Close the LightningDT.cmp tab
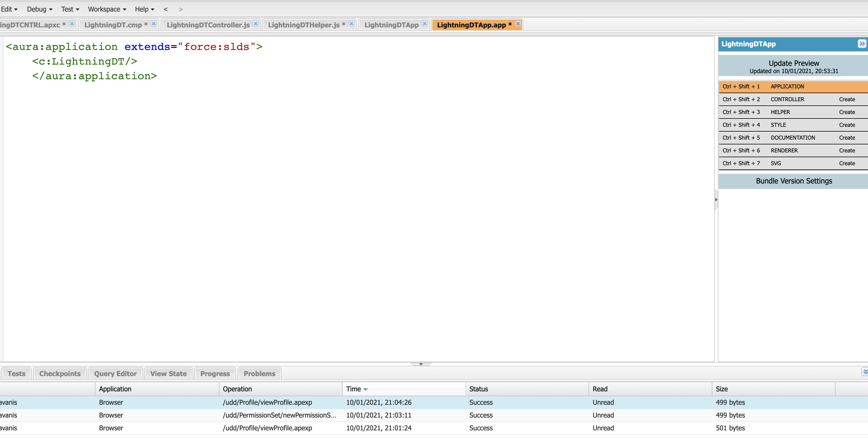The width and height of the screenshot is (868, 445). [x=154, y=23]
